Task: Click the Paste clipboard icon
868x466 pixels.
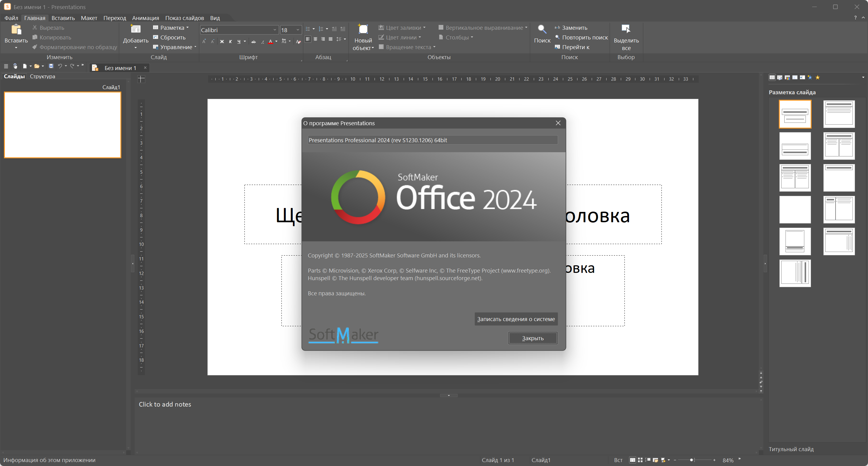Action: [16, 30]
